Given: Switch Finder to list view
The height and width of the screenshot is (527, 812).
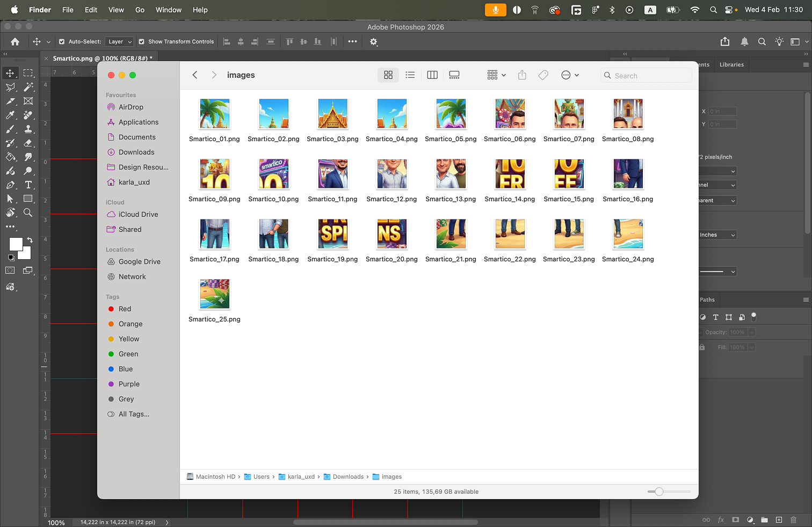Looking at the screenshot, I should pos(410,75).
